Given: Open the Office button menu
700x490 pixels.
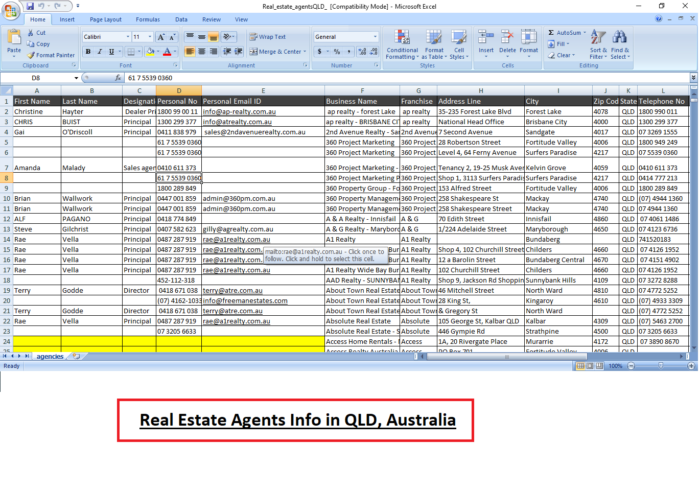Looking at the screenshot, I should click(x=11, y=10).
